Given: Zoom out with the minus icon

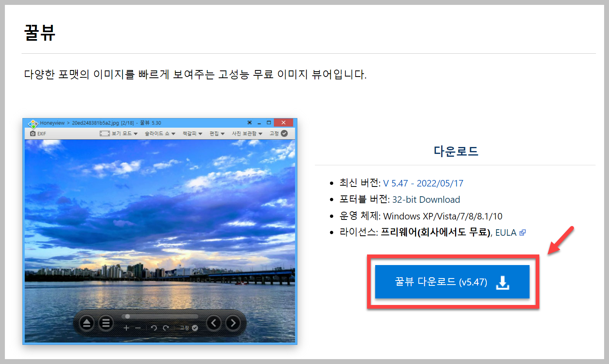Looking at the screenshot, I should tap(138, 328).
